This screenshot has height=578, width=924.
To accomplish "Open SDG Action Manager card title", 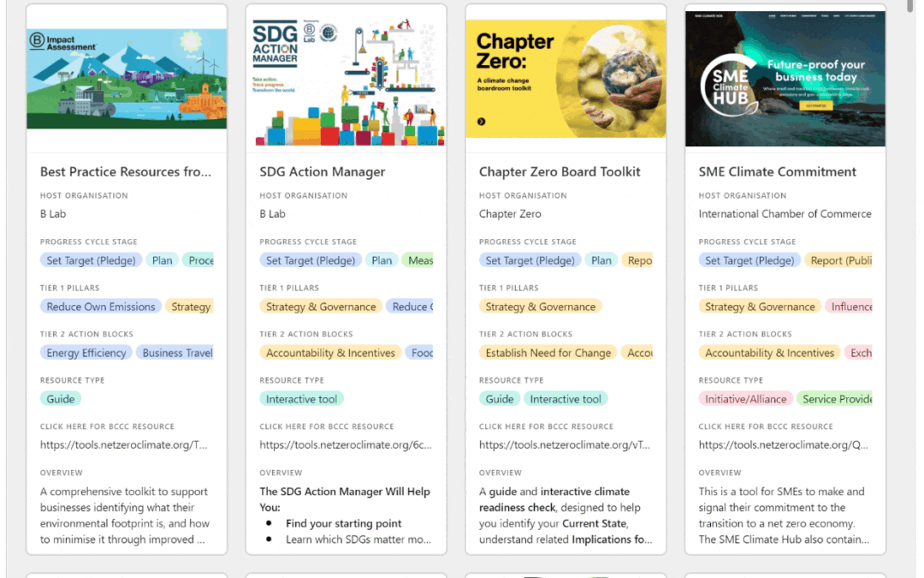I will [x=323, y=171].
